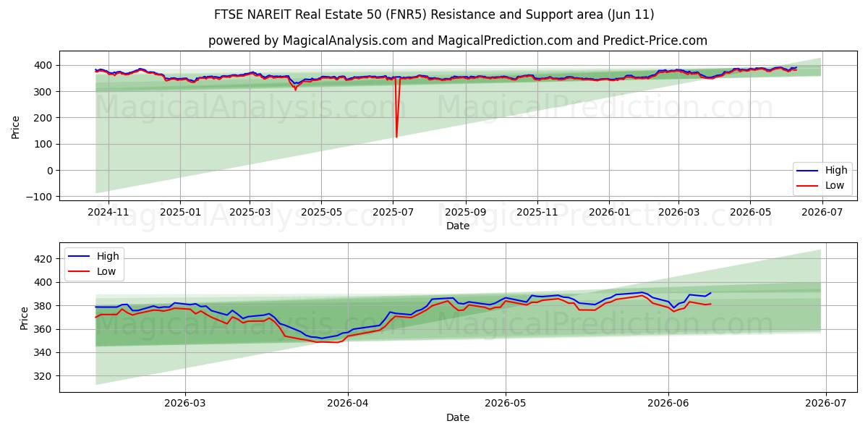Click the '2026-03' date label on bottom chart
Screen dimensions: 868x434
[185, 404]
